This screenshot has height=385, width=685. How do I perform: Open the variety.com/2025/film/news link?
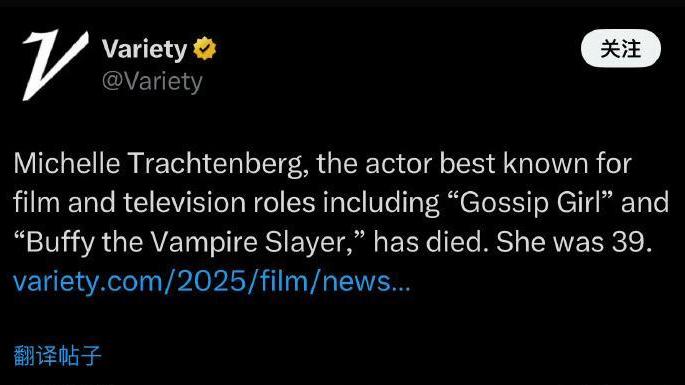pos(212,281)
